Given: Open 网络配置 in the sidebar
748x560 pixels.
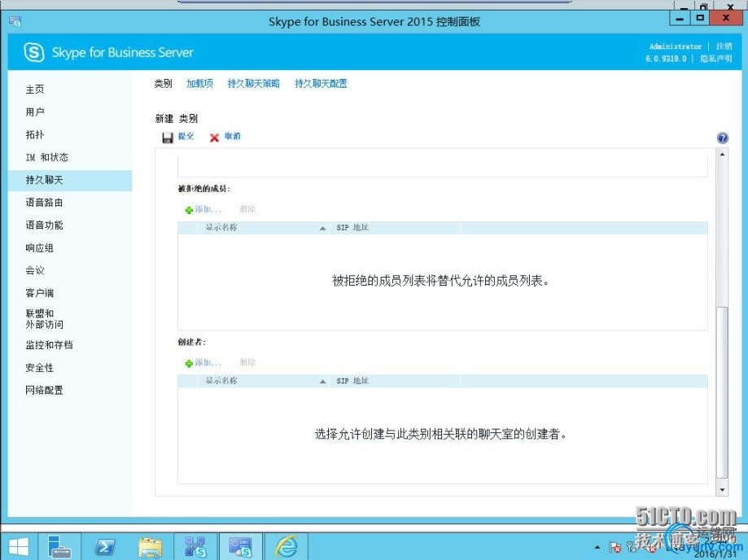Looking at the screenshot, I should click(44, 390).
